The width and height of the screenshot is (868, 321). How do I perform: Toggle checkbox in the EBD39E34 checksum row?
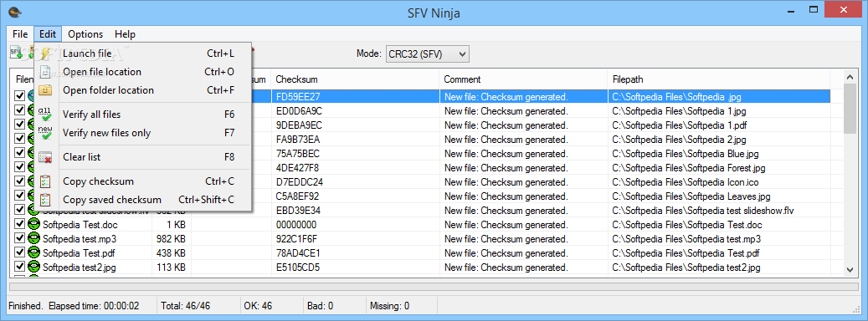[20, 210]
